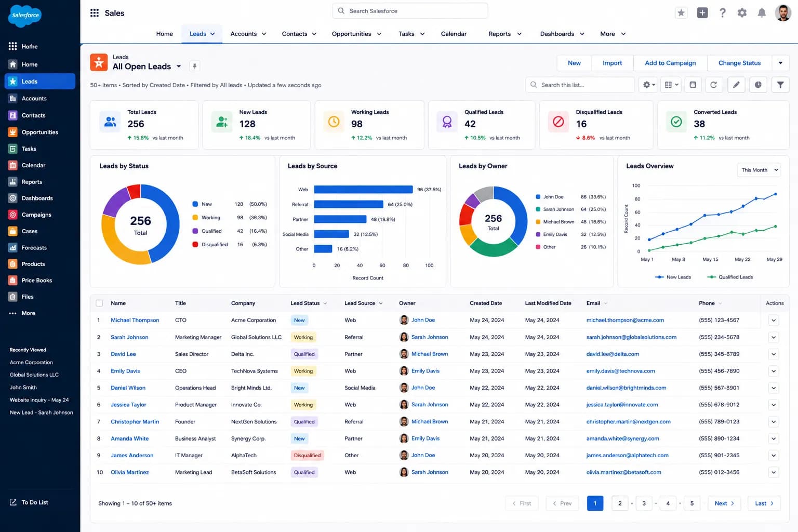Image resolution: width=798 pixels, height=532 pixels.
Task: View notifications bell icon
Action: click(762, 13)
